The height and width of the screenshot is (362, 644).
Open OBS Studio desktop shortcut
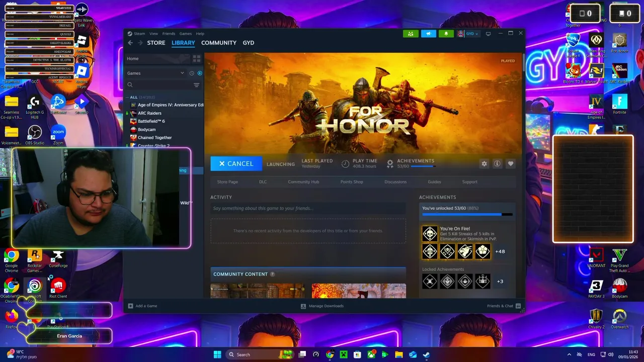click(35, 136)
